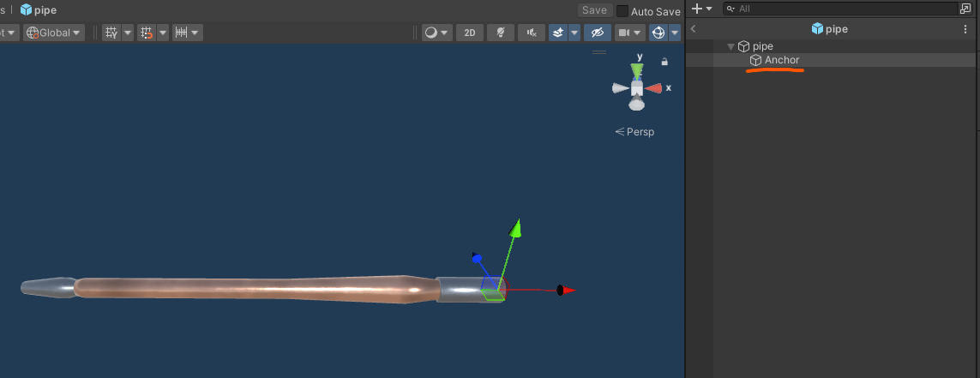Toggle hidden objects visibility eye icon
Image resolution: width=980 pixels, height=378 pixels.
pos(598,33)
